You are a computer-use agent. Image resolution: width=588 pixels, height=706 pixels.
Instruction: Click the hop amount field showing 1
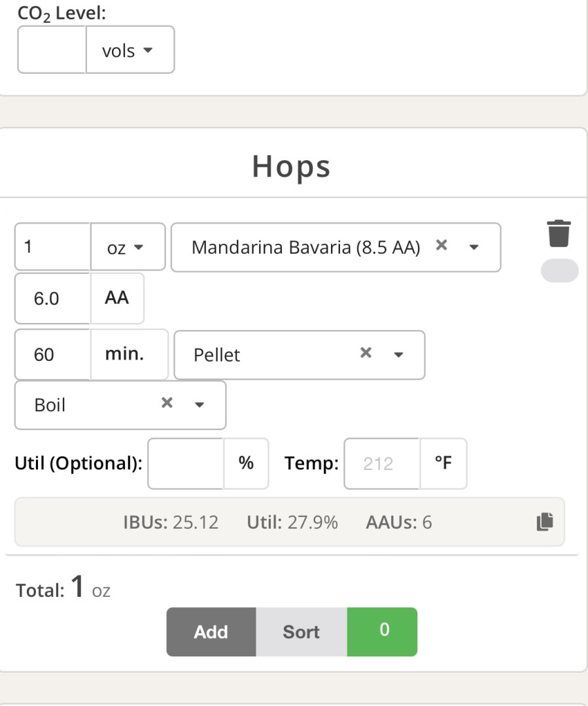52,247
